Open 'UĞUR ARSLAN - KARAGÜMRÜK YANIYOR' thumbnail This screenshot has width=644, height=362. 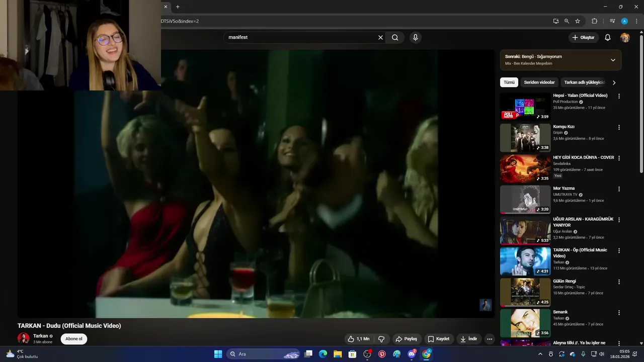(525, 230)
